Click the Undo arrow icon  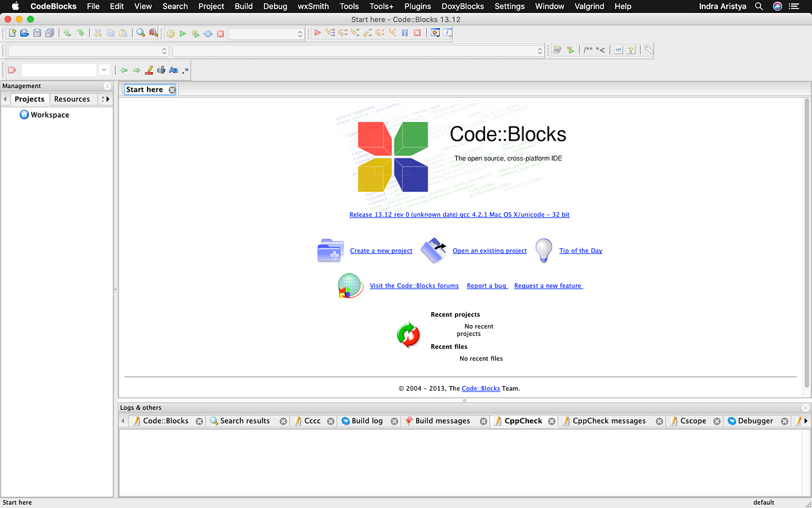[68, 33]
